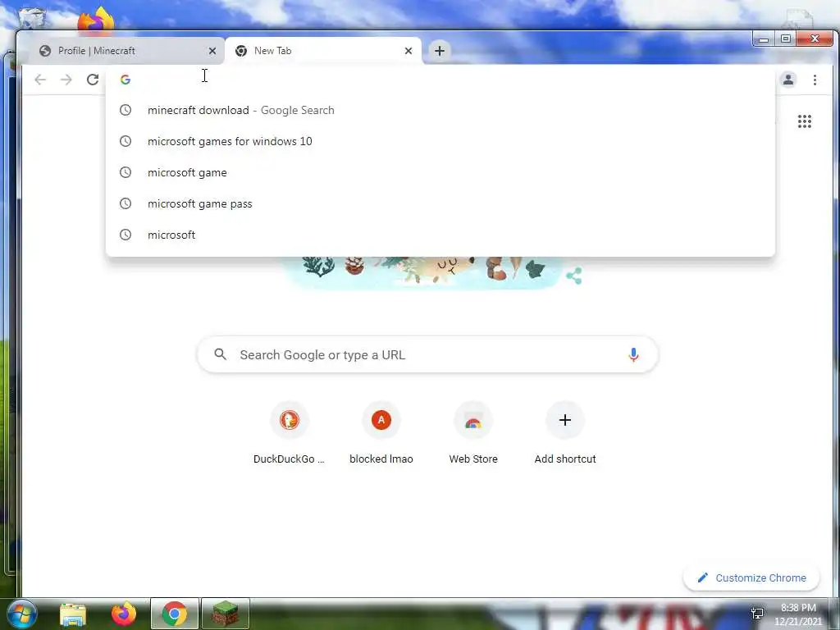Close the Profile | Minecraft tab

pyautogui.click(x=212, y=51)
